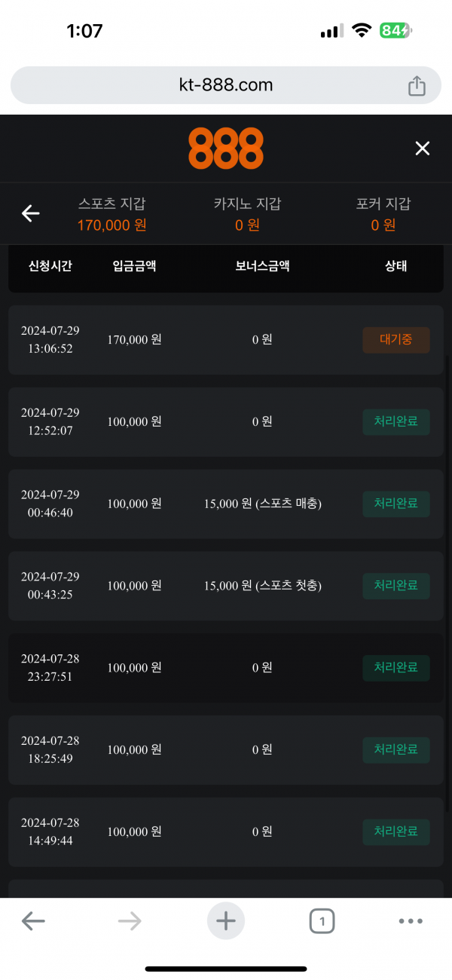
Task: Tap the kt-888.com address field
Action: (226, 85)
